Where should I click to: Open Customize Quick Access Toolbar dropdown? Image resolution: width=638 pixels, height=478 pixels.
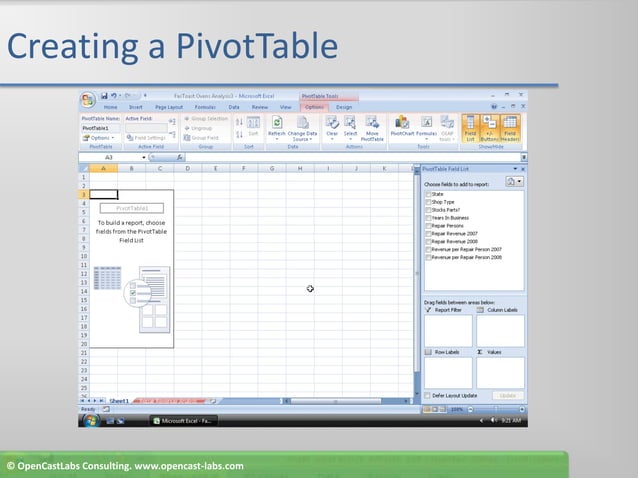pyautogui.click(x=145, y=96)
